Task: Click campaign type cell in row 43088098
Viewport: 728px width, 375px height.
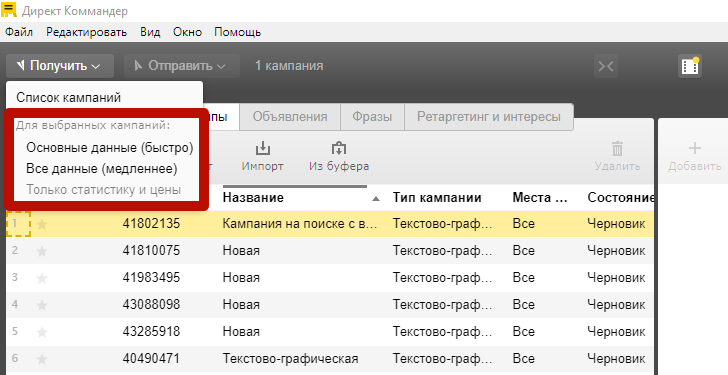Action: 442,304
